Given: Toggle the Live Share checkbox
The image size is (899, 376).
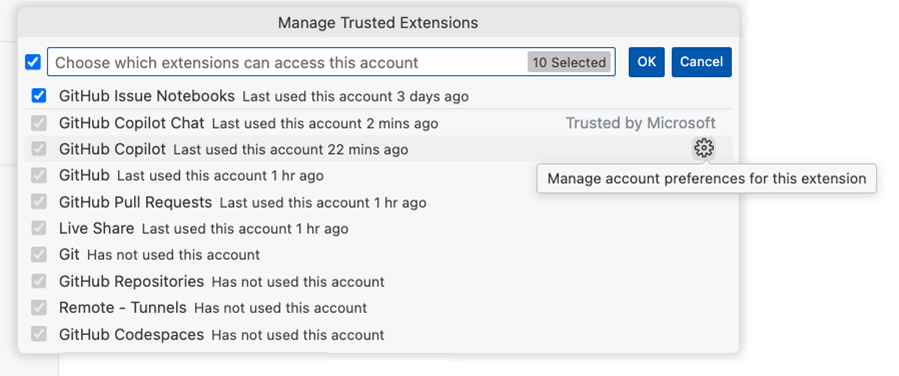Looking at the screenshot, I should tap(38, 229).
